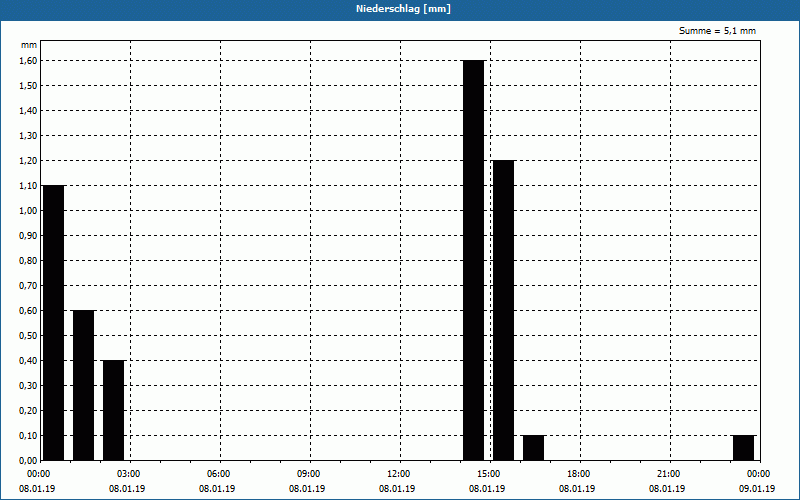Click the 0,80 y-axis value
The width and height of the screenshot is (800, 500).
(x=29, y=261)
